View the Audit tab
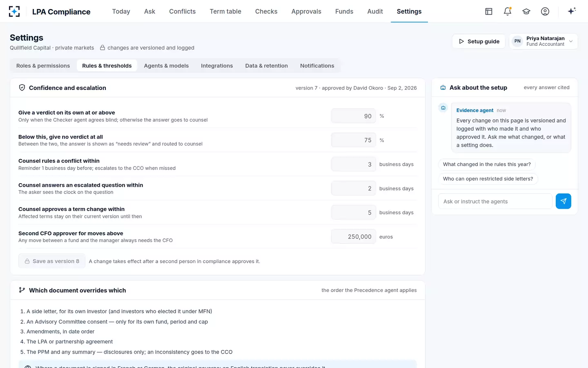 [x=375, y=11]
